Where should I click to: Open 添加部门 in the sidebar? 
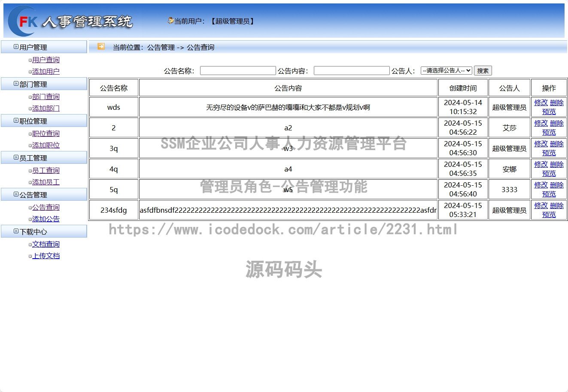click(x=46, y=108)
